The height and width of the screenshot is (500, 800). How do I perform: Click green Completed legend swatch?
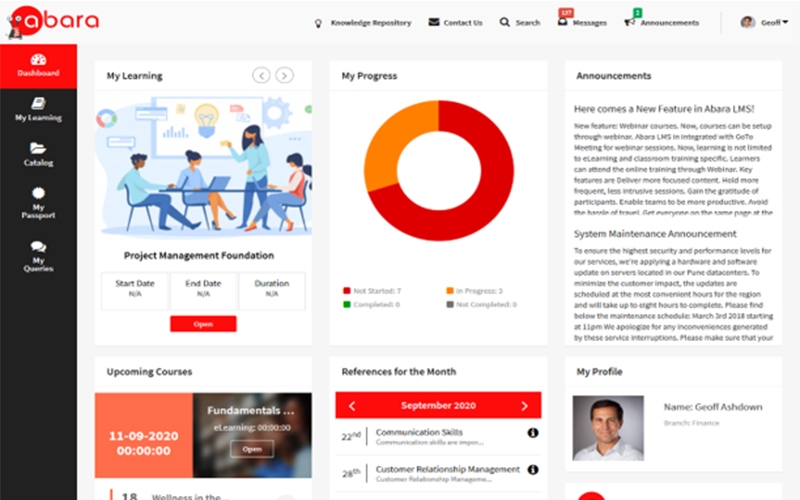(x=347, y=305)
